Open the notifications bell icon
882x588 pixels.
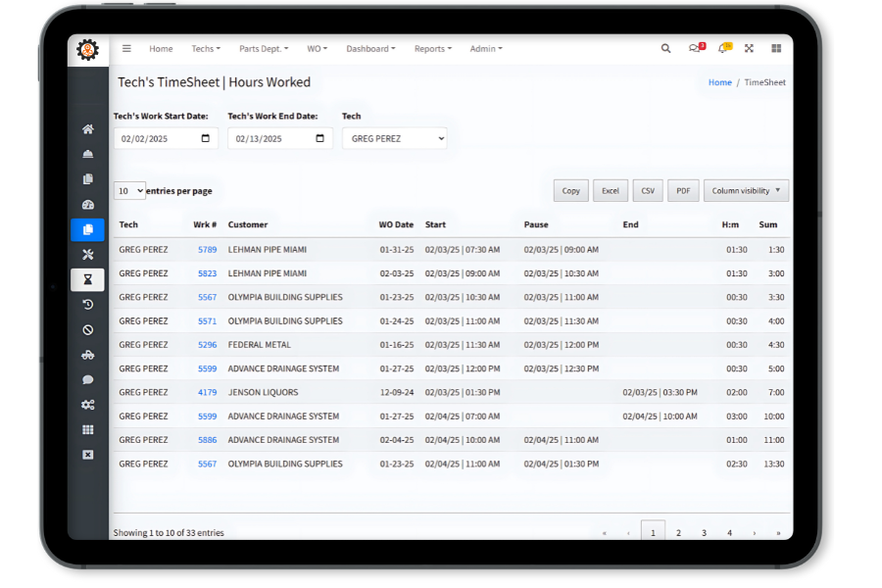[x=724, y=48]
